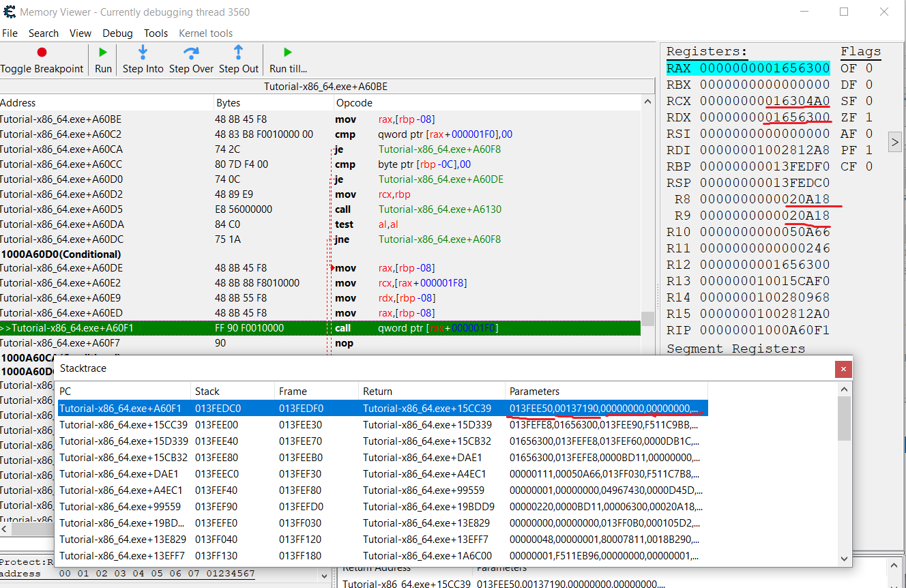Viewport: 906px width, 588px height.
Task: Open the Debug menu
Action: point(117,33)
